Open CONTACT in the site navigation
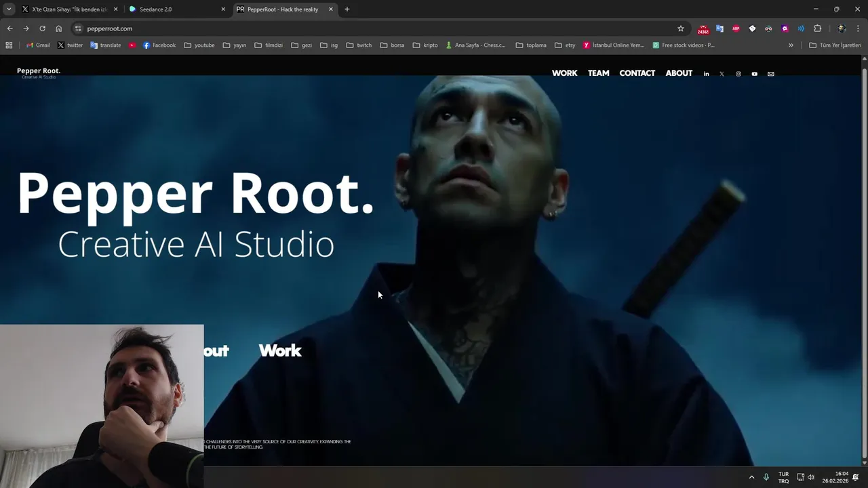The height and width of the screenshot is (488, 868). [x=637, y=73]
